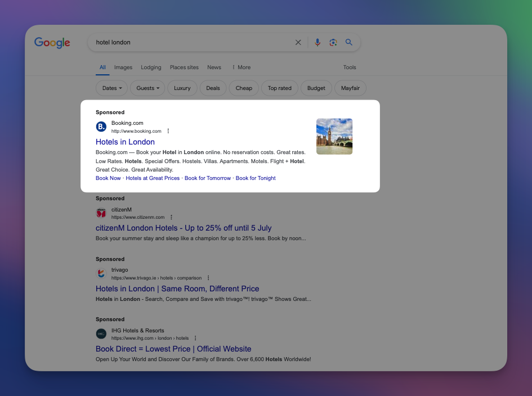
Task: Open the Dates dropdown filter
Action: pos(111,88)
